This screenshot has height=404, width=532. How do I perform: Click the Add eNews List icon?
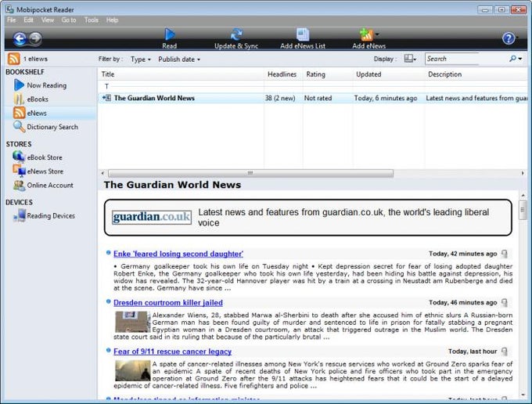[x=303, y=34]
